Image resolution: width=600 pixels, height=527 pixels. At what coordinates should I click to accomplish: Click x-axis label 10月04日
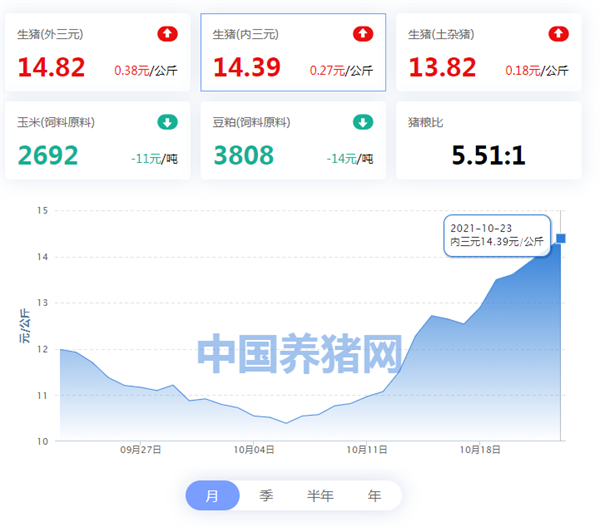pyautogui.click(x=254, y=449)
